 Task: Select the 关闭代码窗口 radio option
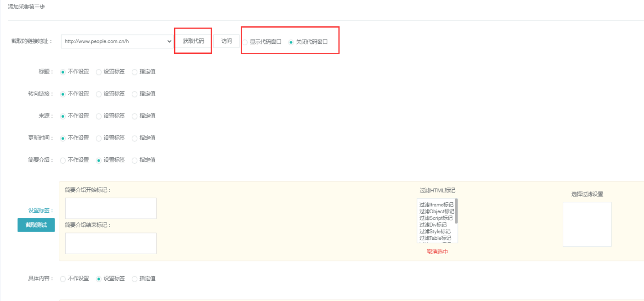point(291,42)
